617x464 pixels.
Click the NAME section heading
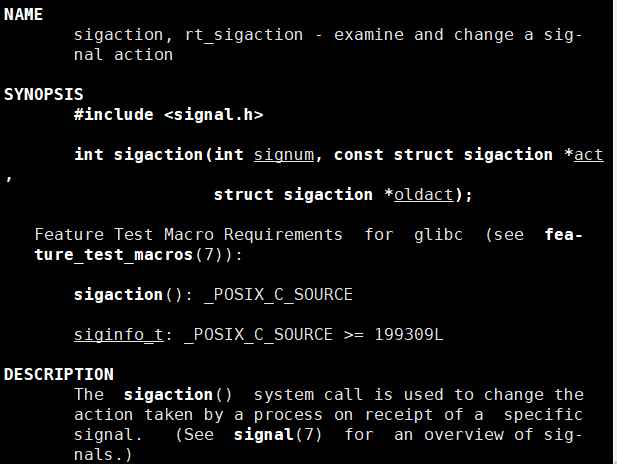(24, 15)
